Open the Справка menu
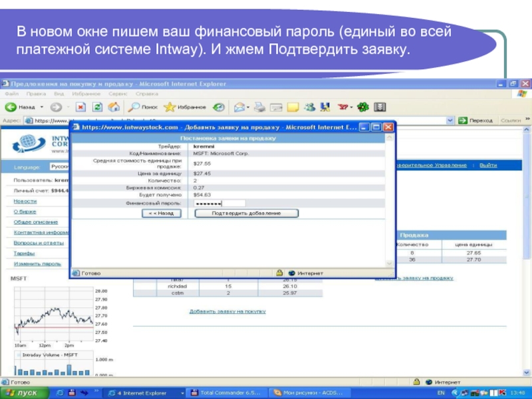 146,94
